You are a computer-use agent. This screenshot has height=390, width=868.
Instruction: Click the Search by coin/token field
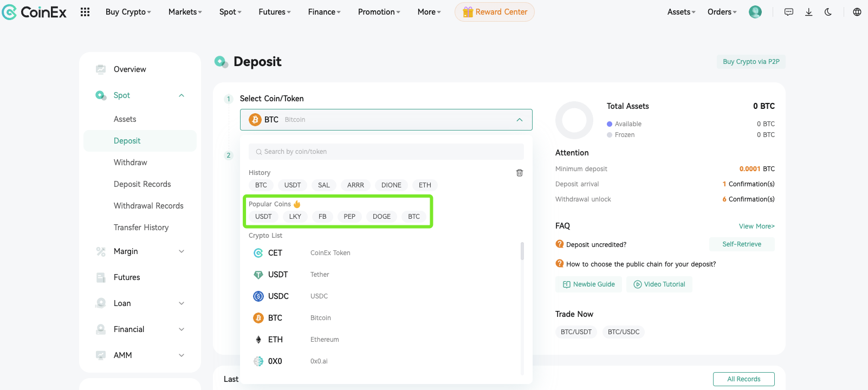(386, 152)
